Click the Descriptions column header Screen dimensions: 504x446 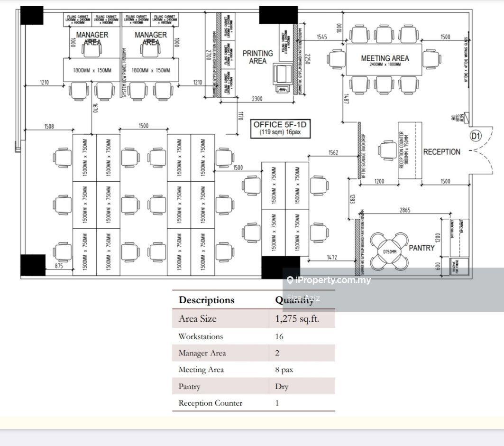point(206,300)
